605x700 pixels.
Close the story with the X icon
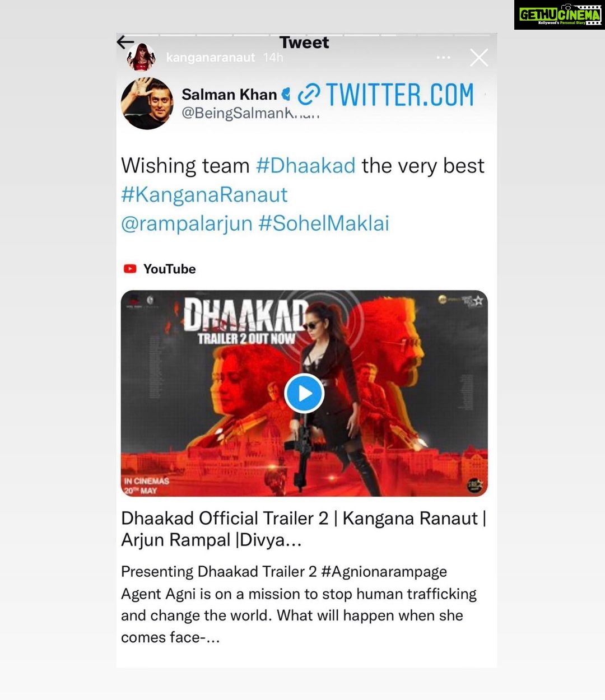point(478,57)
